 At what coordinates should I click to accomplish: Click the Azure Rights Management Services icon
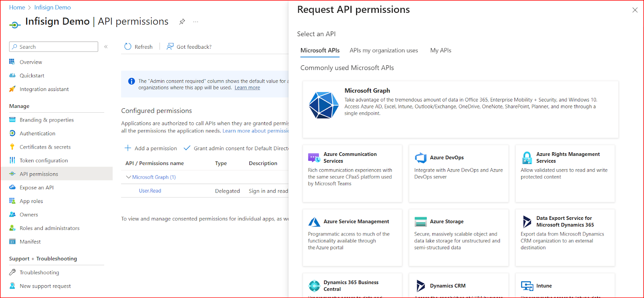click(527, 157)
